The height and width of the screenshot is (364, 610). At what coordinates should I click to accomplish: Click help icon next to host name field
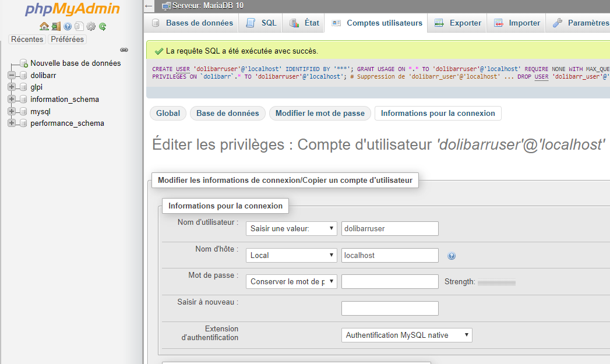(452, 256)
